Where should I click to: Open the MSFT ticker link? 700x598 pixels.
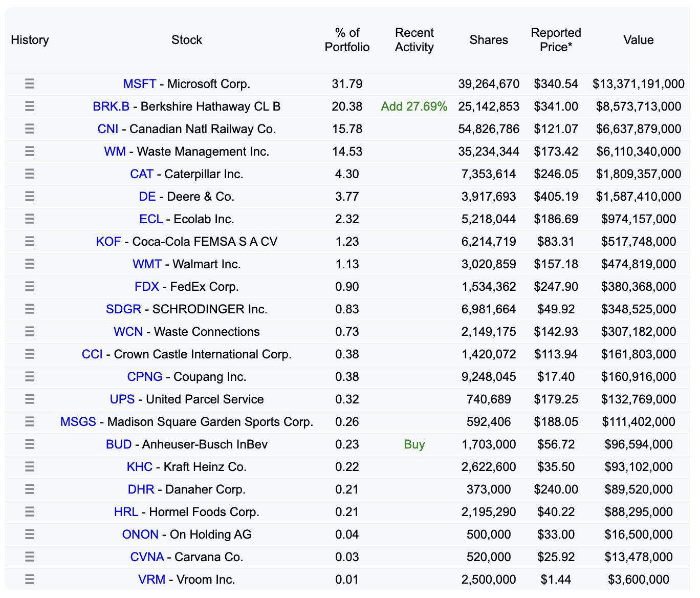pos(139,84)
